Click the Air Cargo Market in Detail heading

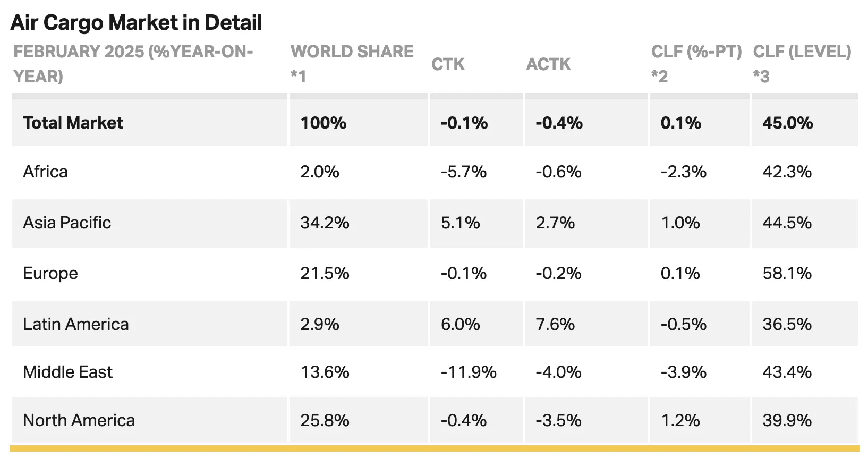point(136,23)
